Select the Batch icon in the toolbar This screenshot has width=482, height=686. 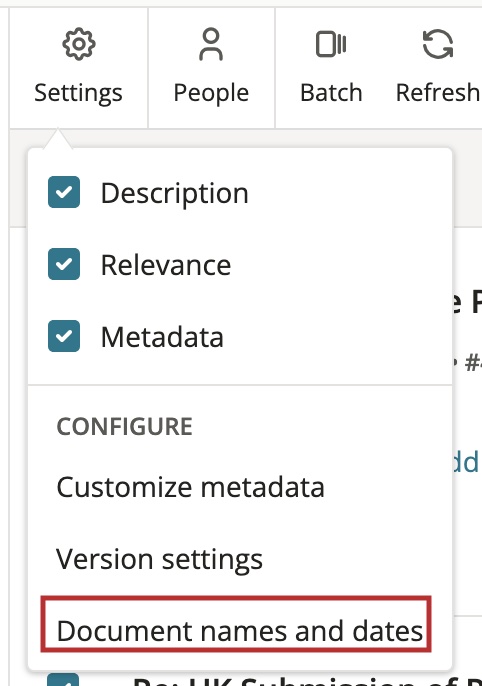pos(331,44)
